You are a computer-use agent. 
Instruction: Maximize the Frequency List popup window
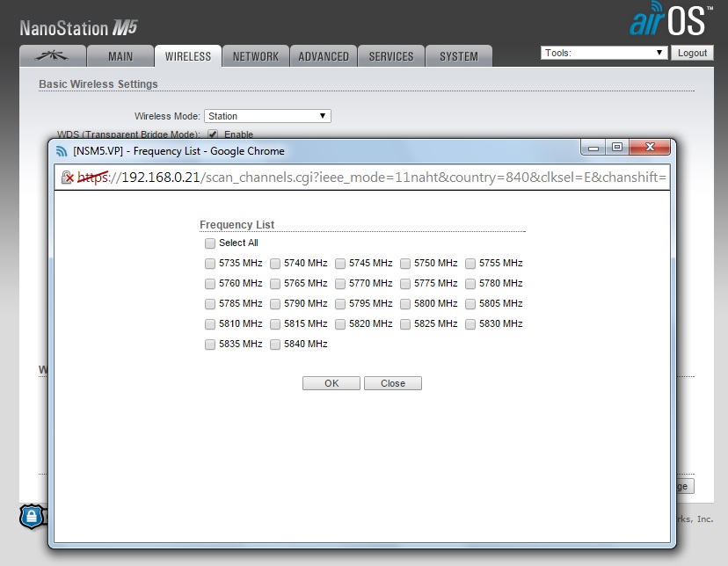click(x=616, y=148)
